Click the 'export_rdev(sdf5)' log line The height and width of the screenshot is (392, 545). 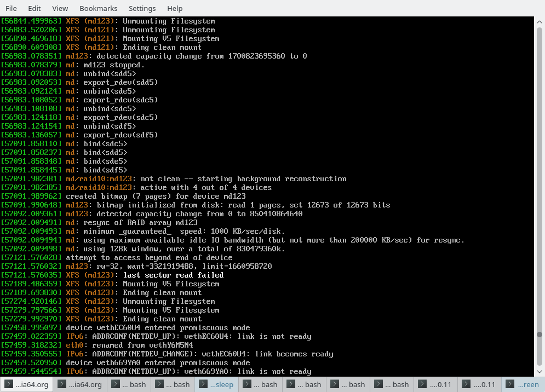click(x=79, y=135)
